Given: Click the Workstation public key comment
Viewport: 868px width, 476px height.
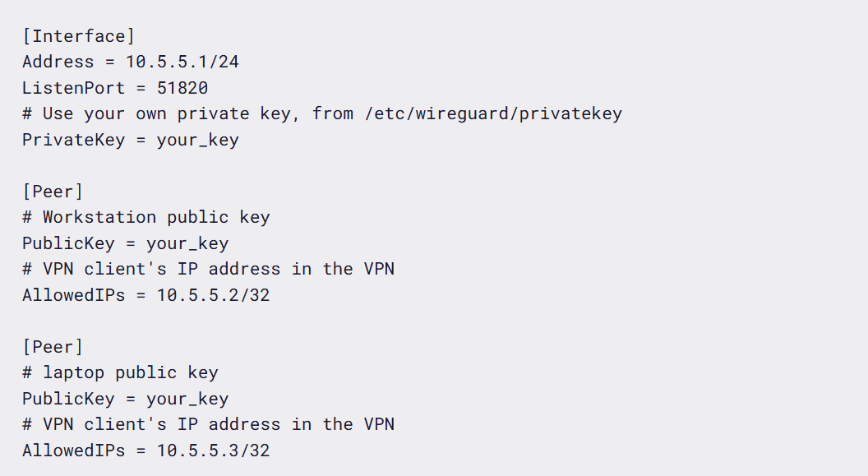Looking at the screenshot, I should click(146, 218).
